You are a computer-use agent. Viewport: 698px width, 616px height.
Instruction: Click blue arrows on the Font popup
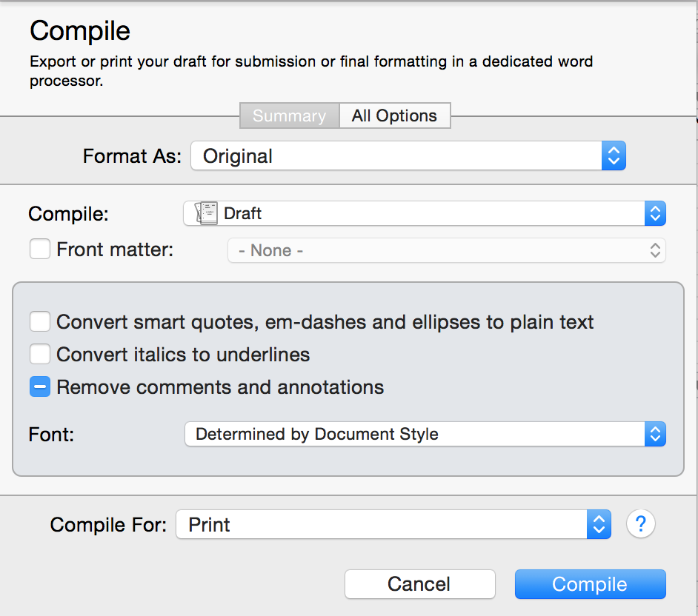tap(654, 434)
